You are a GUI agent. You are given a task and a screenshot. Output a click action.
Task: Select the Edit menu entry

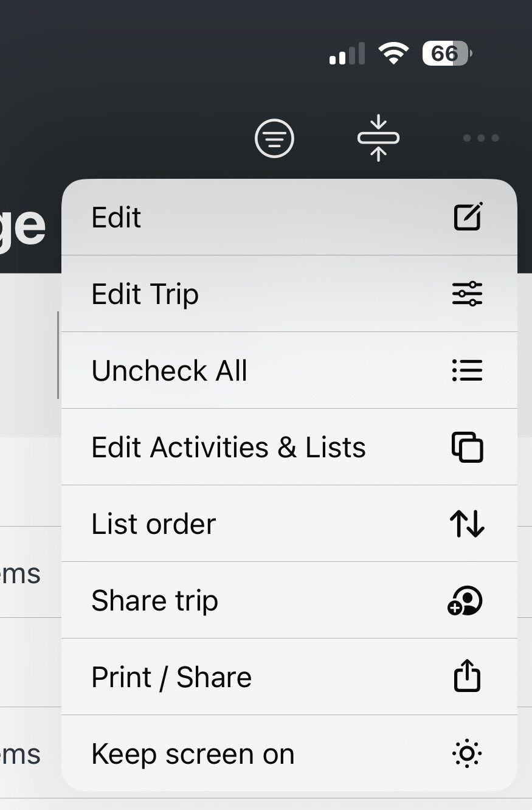click(x=289, y=217)
